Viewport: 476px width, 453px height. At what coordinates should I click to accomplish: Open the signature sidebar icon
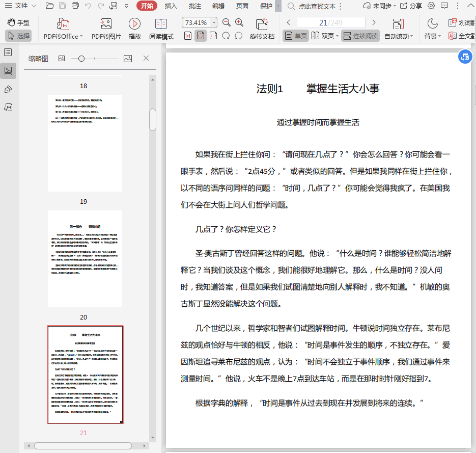pyautogui.click(x=8, y=107)
